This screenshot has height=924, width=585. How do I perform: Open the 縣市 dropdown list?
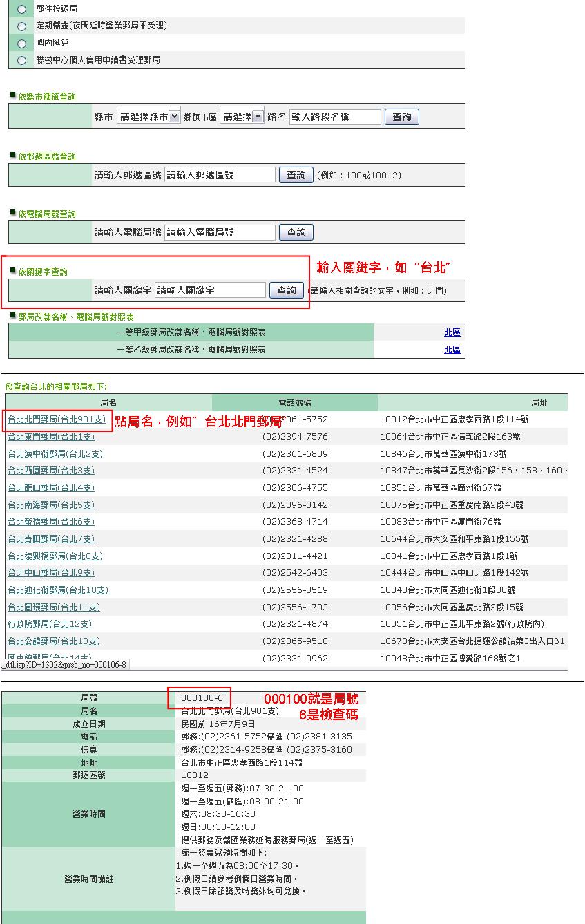[148, 117]
